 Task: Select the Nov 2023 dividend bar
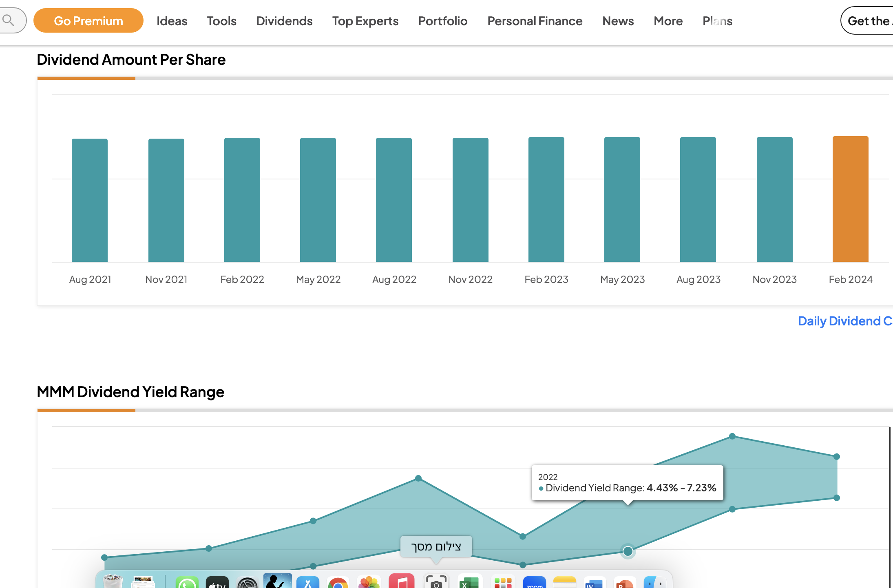pyautogui.click(x=775, y=199)
